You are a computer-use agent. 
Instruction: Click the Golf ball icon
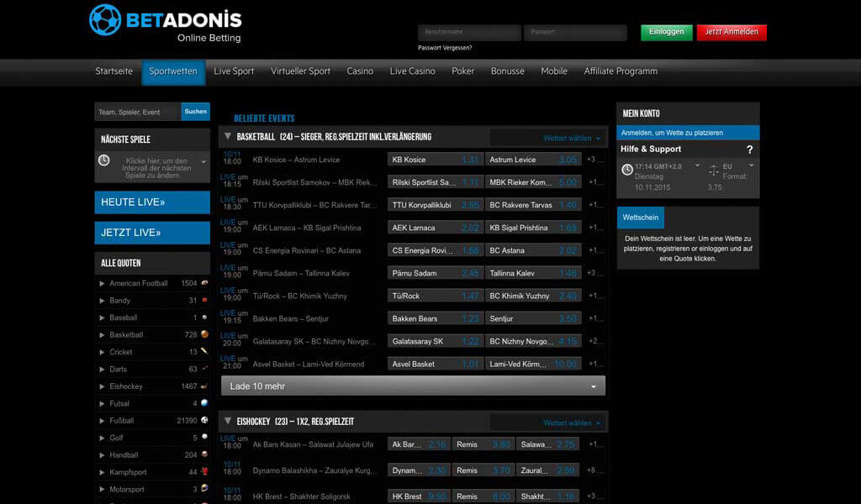tap(204, 437)
